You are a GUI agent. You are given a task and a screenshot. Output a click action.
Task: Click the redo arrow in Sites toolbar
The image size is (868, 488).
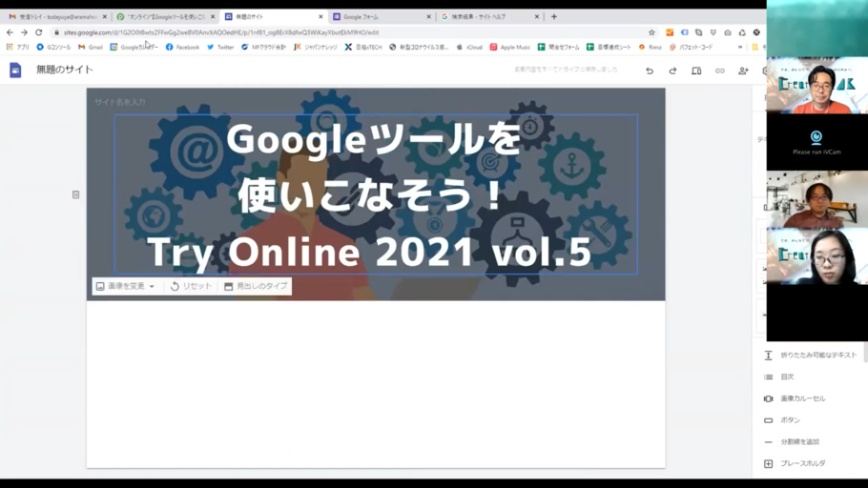[672, 71]
